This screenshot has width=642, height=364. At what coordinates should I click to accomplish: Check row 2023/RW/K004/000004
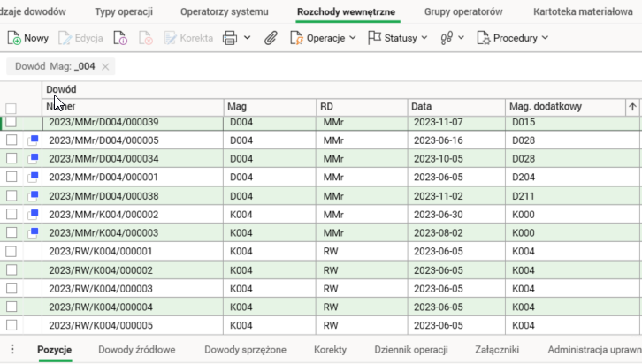tap(11, 307)
